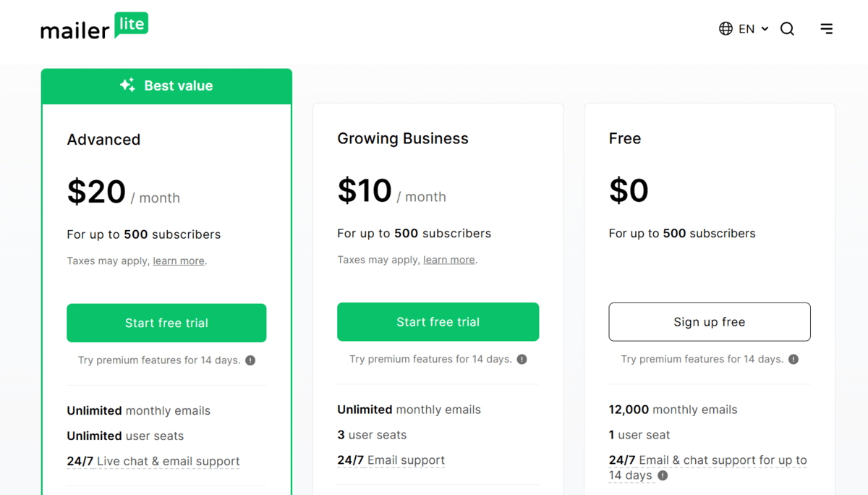Image resolution: width=868 pixels, height=495 pixels.
Task: Click the search magnifier icon
Action: pos(787,28)
